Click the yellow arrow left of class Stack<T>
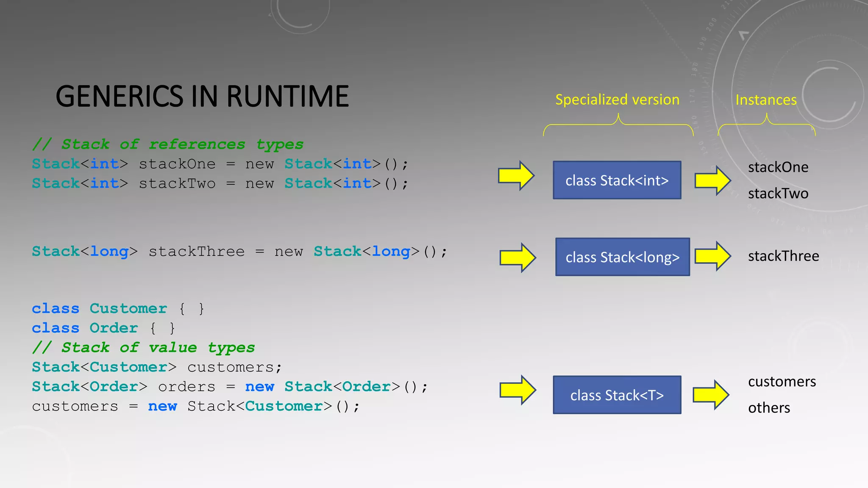Image resolution: width=868 pixels, height=488 pixels. 517,390
